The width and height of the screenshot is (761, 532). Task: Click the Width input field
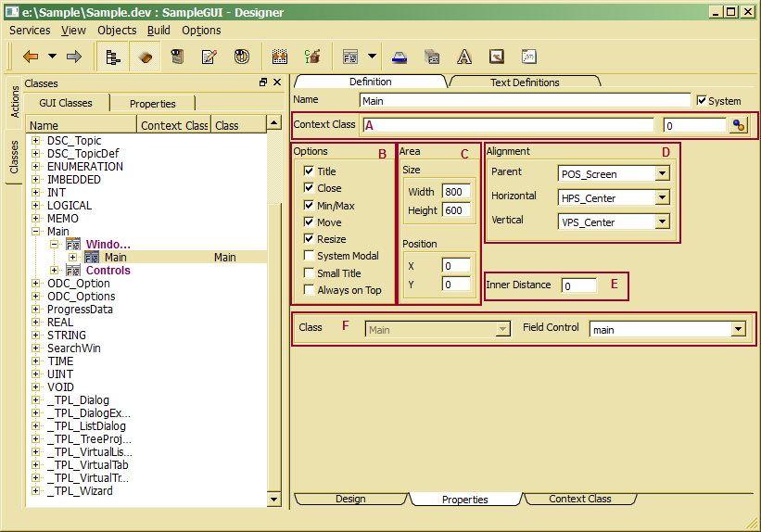tap(455, 192)
